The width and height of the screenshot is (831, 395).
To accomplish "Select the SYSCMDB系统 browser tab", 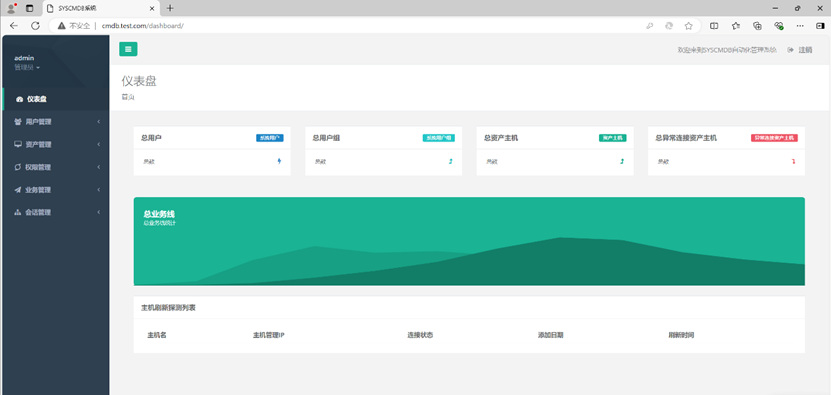I will click(100, 8).
